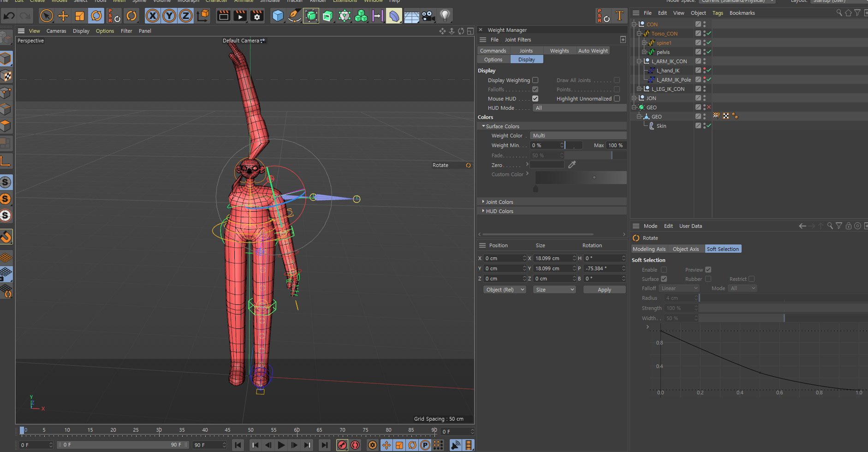Open the Spline Pen tool
Viewport: 868px width, 452px height.
[294, 16]
